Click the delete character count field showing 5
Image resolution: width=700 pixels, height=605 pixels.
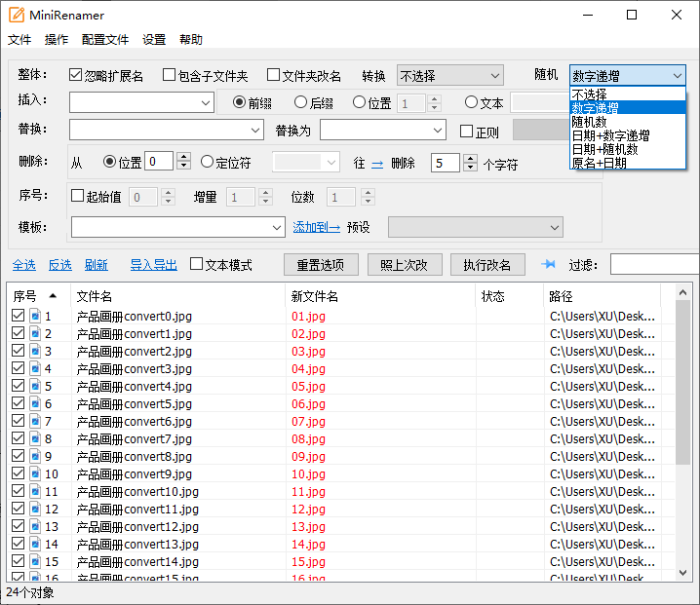(x=446, y=163)
